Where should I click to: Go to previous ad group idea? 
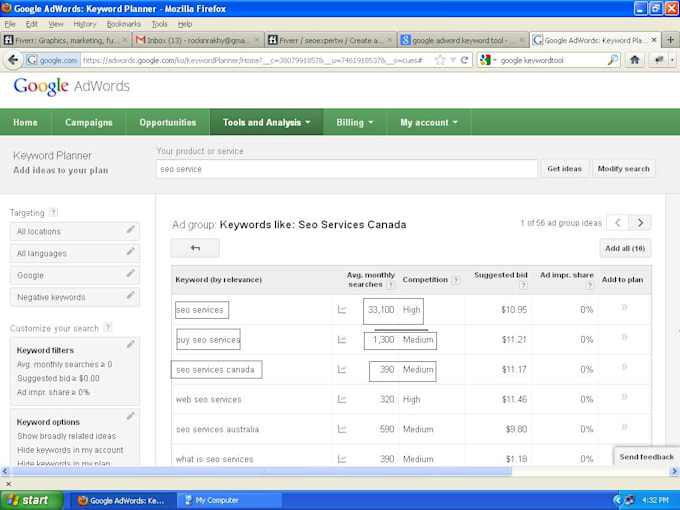(x=618, y=222)
